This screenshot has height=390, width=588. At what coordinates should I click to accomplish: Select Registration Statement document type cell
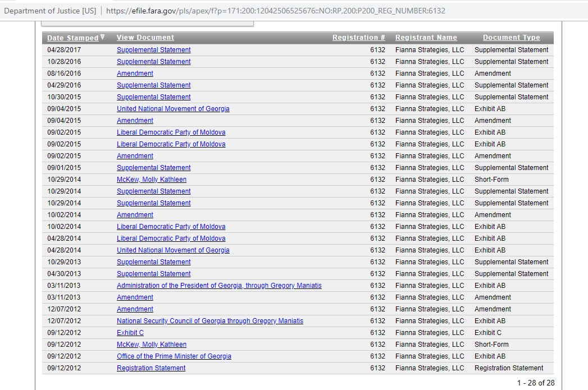click(509, 368)
